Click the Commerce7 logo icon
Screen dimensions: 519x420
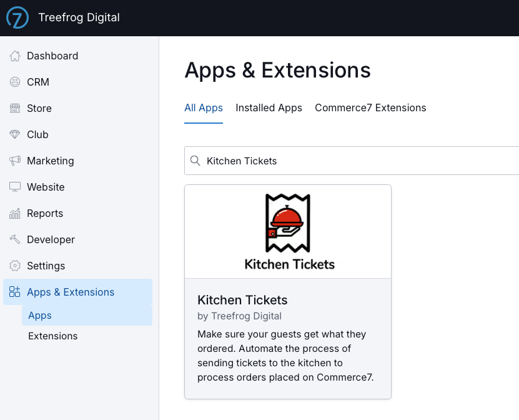tap(17, 17)
